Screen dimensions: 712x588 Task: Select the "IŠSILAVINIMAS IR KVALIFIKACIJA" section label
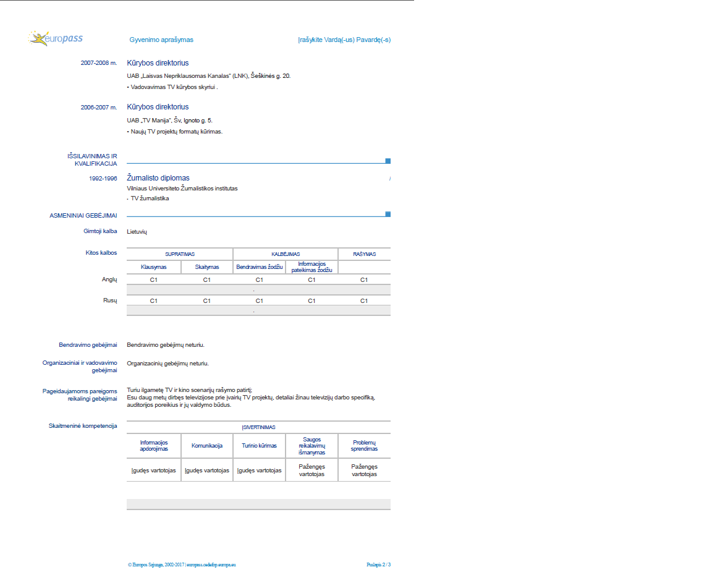(x=92, y=160)
